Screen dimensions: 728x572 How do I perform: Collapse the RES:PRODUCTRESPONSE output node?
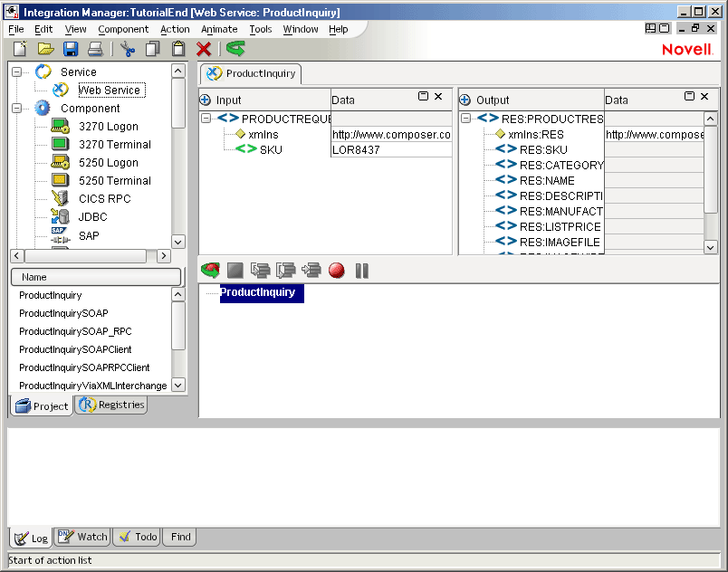(x=465, y=119)
